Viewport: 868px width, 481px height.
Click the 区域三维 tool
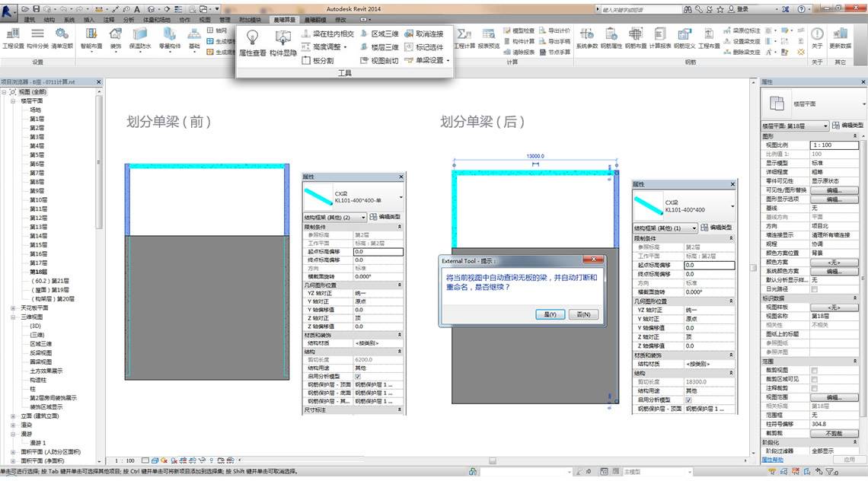[x=380, y=33]
